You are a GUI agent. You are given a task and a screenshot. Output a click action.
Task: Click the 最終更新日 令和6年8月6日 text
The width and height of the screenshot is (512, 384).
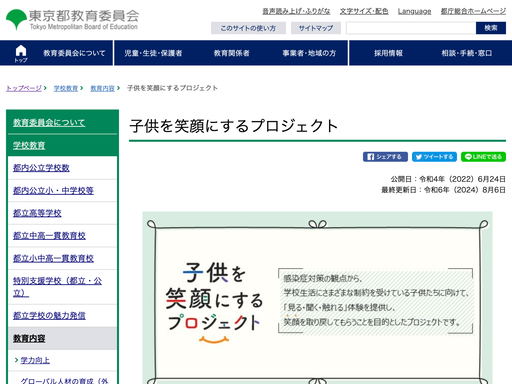click(x=443, y=190)
